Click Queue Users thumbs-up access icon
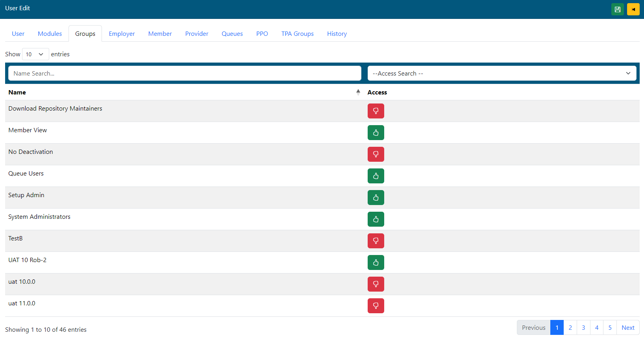 coord(376,176)
